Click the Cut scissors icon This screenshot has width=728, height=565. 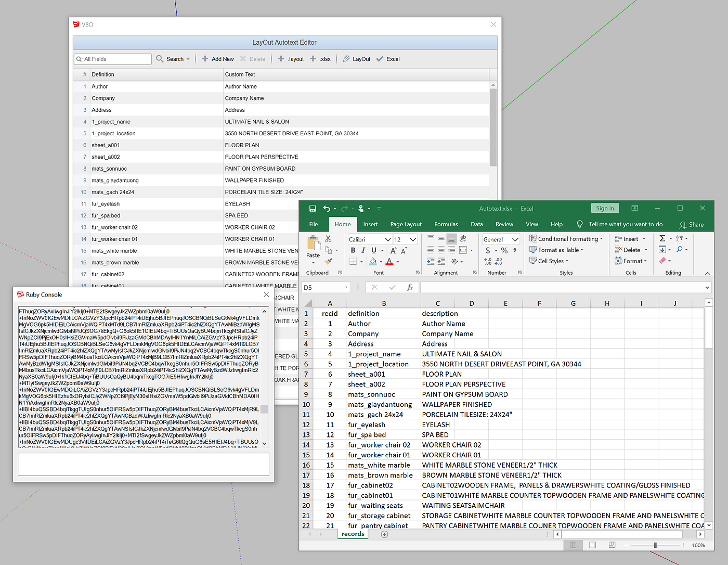(x=328, y=239)
